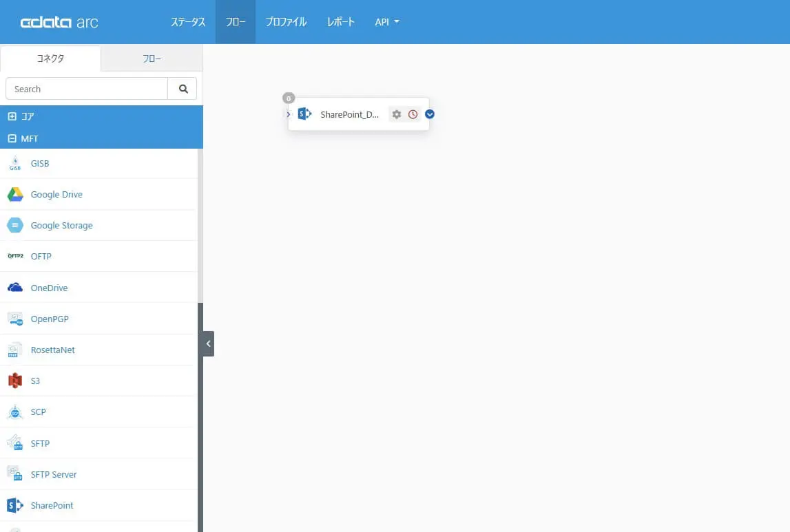Open the プロファイル page
This screenshot has width=790, height=532.
[286, 22]
